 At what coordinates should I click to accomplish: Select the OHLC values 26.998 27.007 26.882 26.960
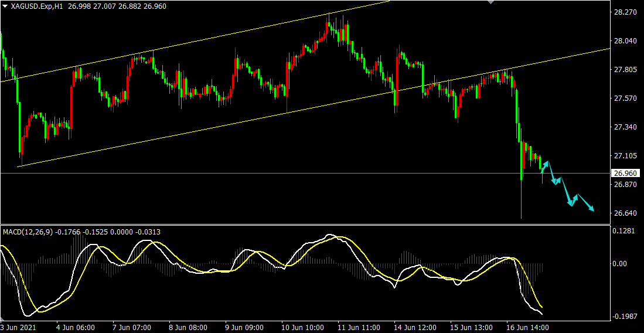tap(116, 6)
